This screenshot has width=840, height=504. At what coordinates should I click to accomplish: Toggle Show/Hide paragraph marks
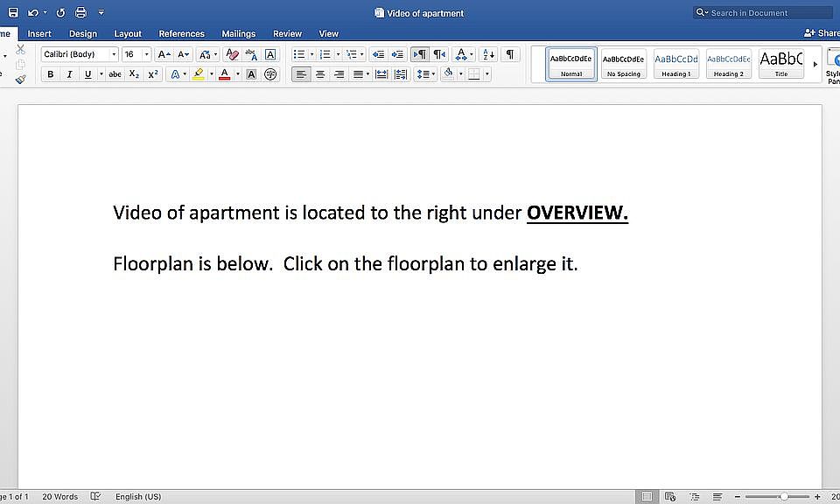[x=510, y=54]
